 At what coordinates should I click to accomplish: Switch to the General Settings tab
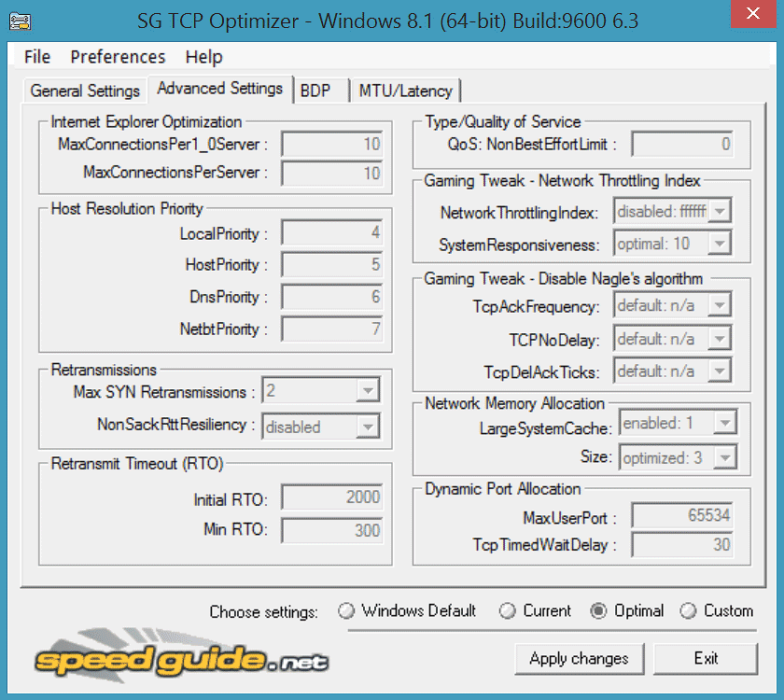pyautogui.click(x=85, y=91)
